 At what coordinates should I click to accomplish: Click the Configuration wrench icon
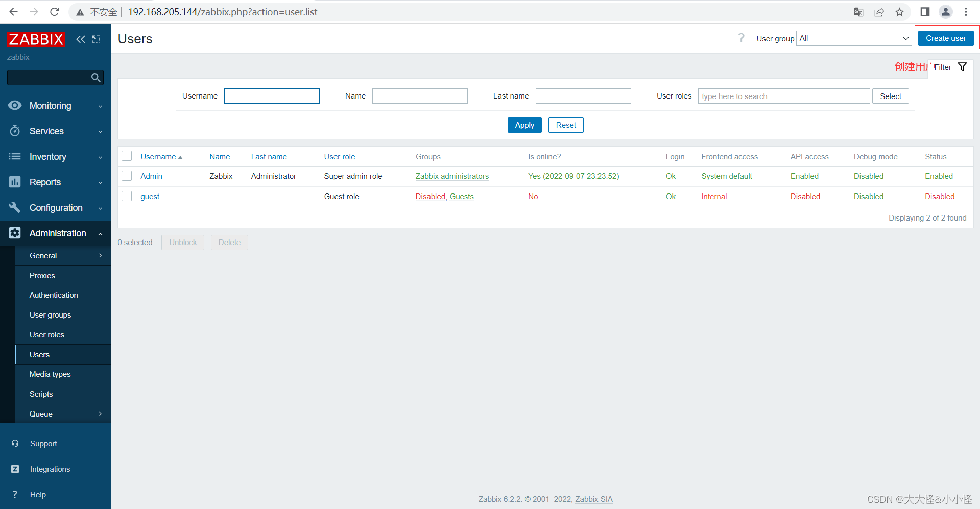pyautogui.click(x=15, y=207)
